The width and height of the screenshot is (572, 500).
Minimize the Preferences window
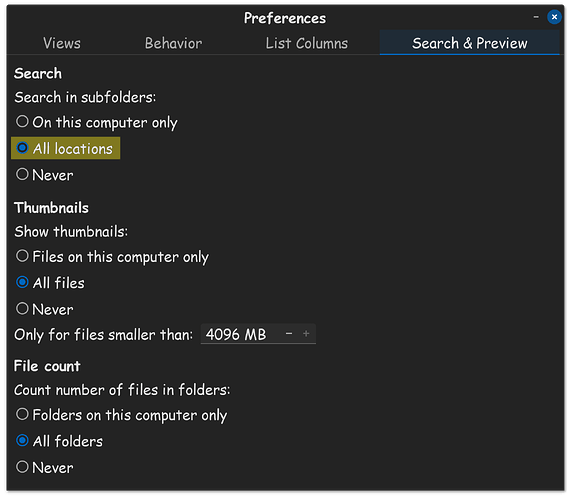click(x=536, y=17)
